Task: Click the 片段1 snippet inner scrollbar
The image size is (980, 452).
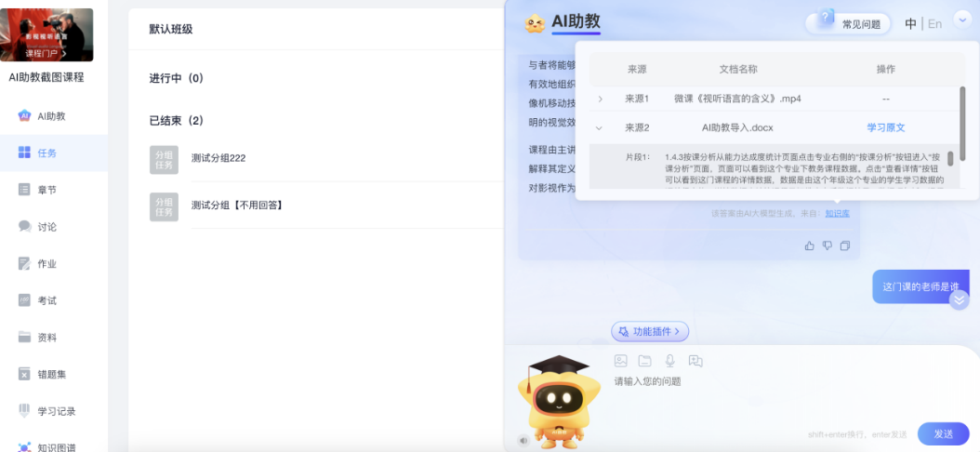Action: pos(950,158)
